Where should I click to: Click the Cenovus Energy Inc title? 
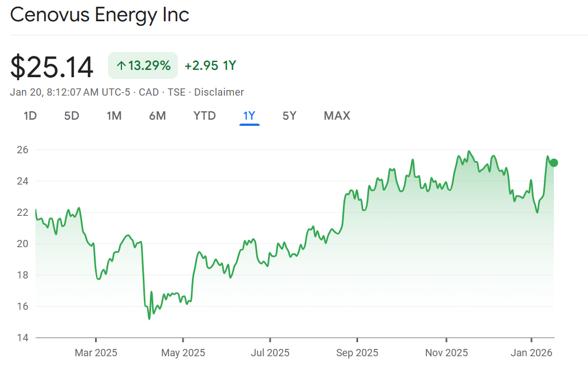coord(100,15)
